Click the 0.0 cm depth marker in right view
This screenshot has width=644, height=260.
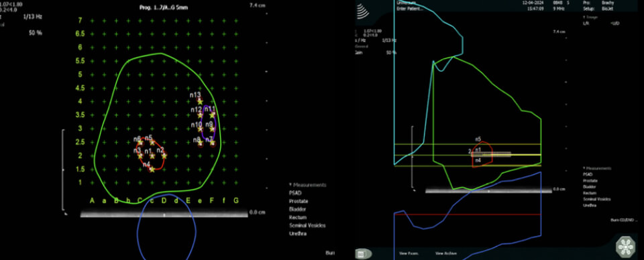point(559,189)
